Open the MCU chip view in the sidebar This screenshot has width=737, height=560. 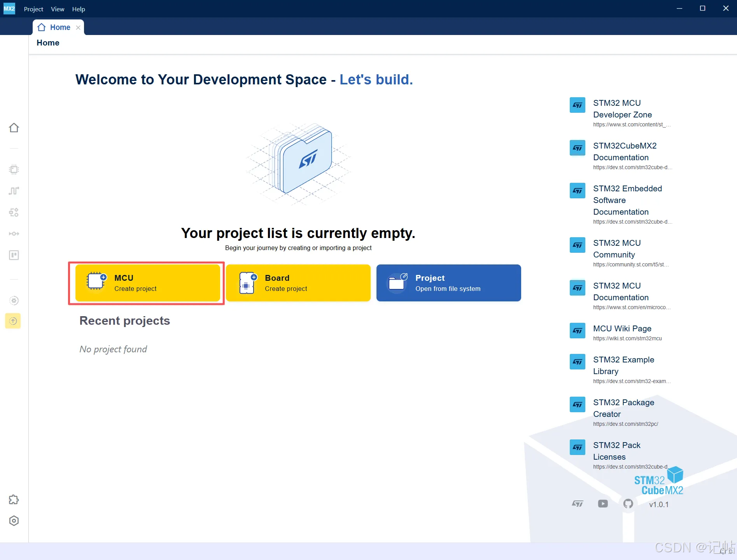14,170
